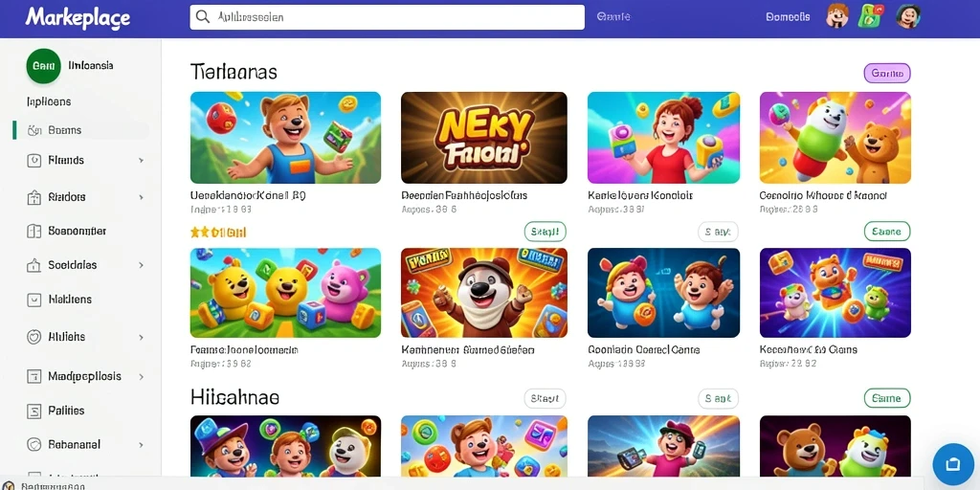Click the Marketplace logo
Screen dimensions: 980x490
tap(78, 17)
